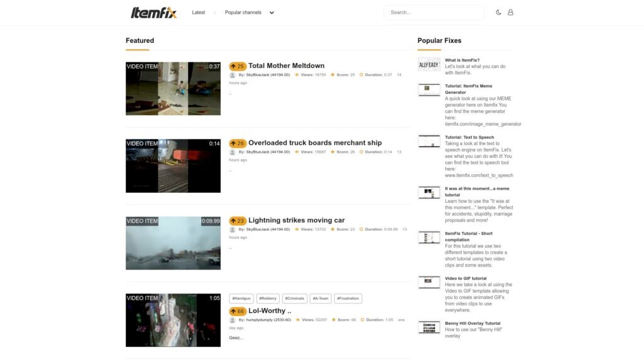Upvote Overloaded truck boards merchant ship badge
This screenshot has width=644, height=362.
237,143
